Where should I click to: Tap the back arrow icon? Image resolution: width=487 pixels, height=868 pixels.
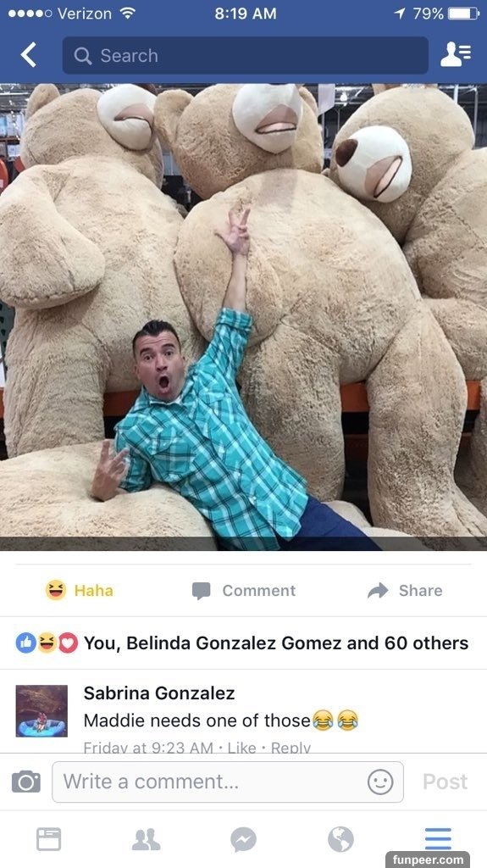(28, 55)
